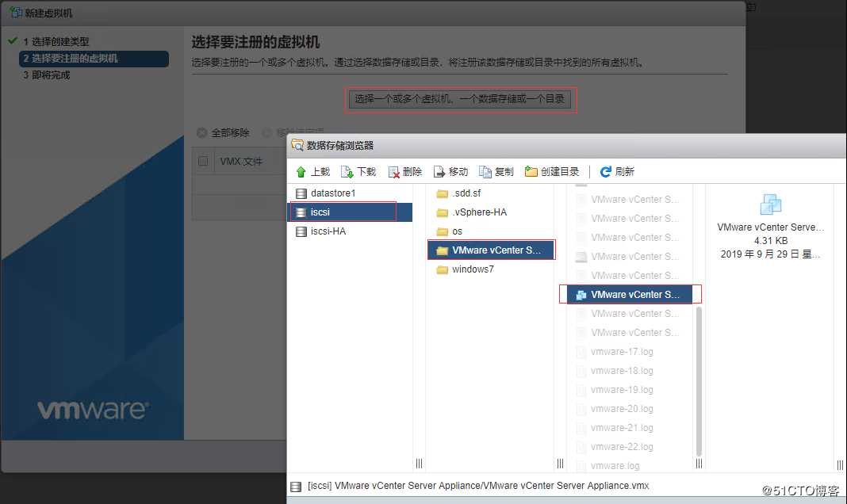The height and width of the screenshot is (504, 847).
Task: Click the Delete (删除) toolbar button
Action: coord(405,172)
